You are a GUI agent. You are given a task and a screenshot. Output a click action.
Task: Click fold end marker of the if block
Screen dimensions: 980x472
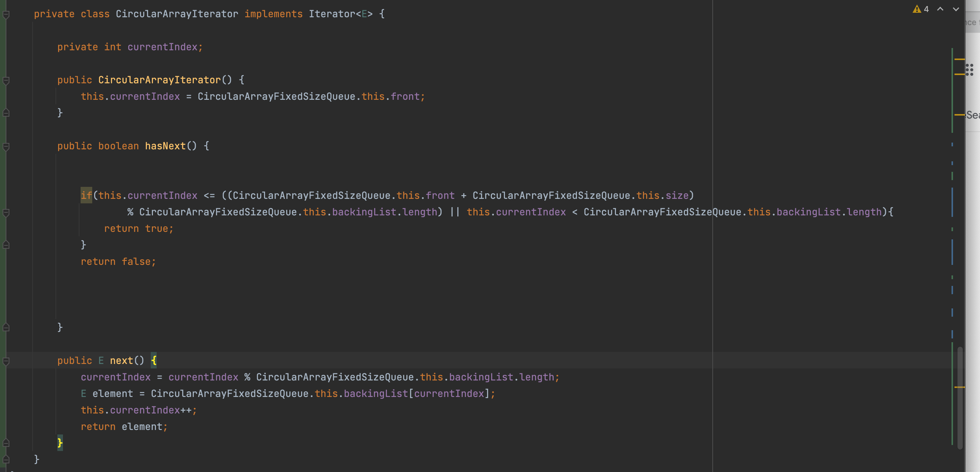tap(6, 245)
